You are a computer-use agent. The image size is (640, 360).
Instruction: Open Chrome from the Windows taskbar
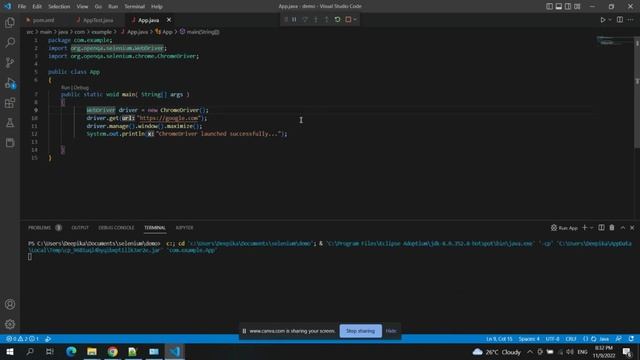coord(113,352)
